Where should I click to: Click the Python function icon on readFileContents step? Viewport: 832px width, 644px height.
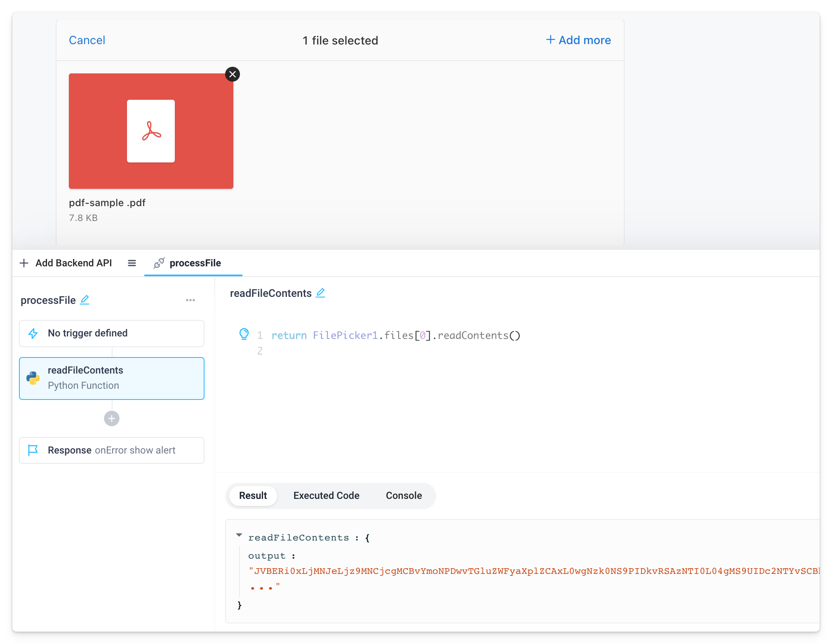click(33, 378)
